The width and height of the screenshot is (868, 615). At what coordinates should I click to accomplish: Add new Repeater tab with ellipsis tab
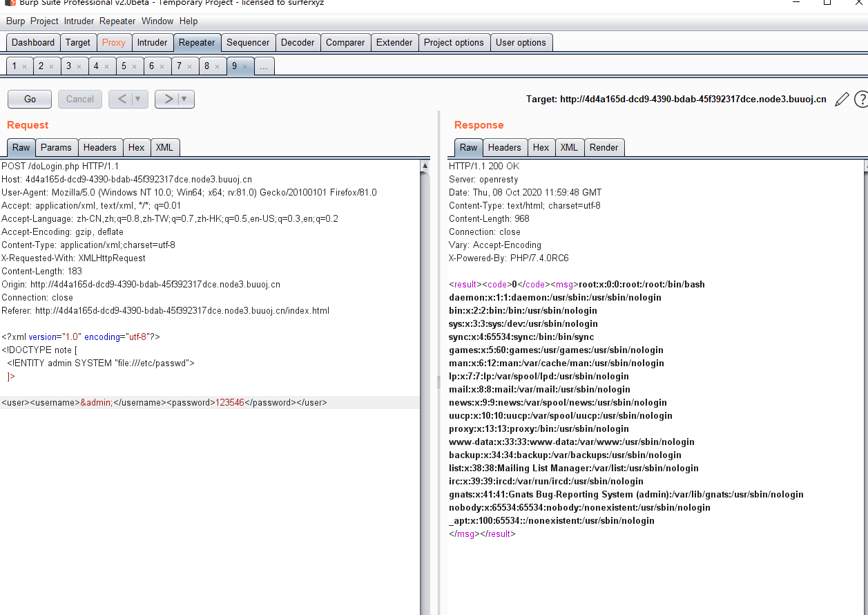coord(264,66)
